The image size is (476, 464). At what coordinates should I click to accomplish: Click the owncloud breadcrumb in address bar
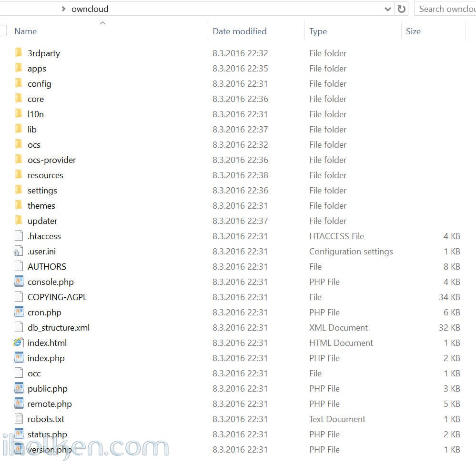coord(90,9)
